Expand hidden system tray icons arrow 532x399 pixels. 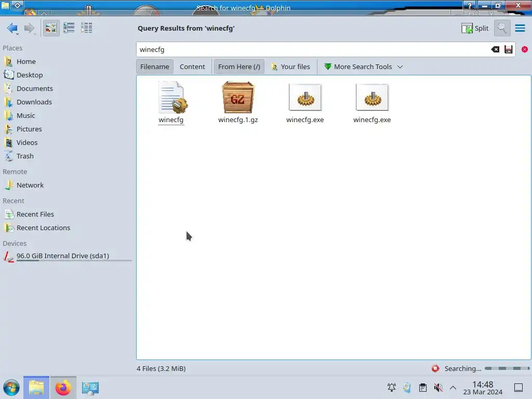pyautogui.click(x=453, y=388)
